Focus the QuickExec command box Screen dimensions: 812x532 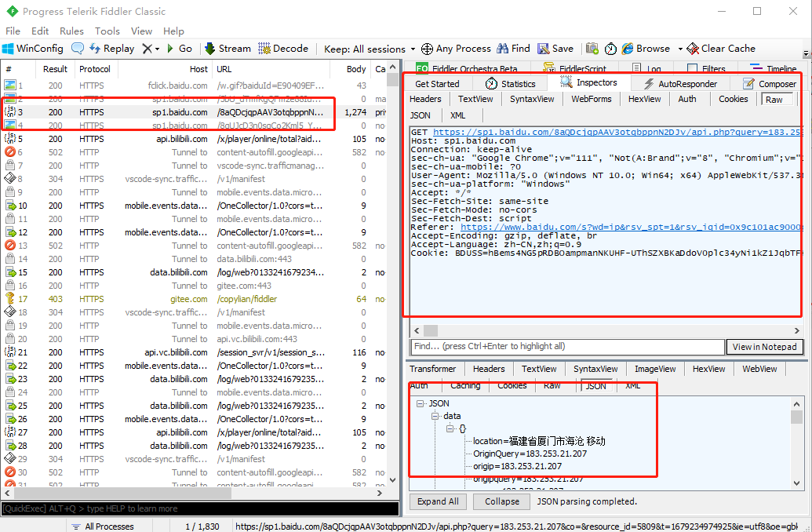pos(200,508)
